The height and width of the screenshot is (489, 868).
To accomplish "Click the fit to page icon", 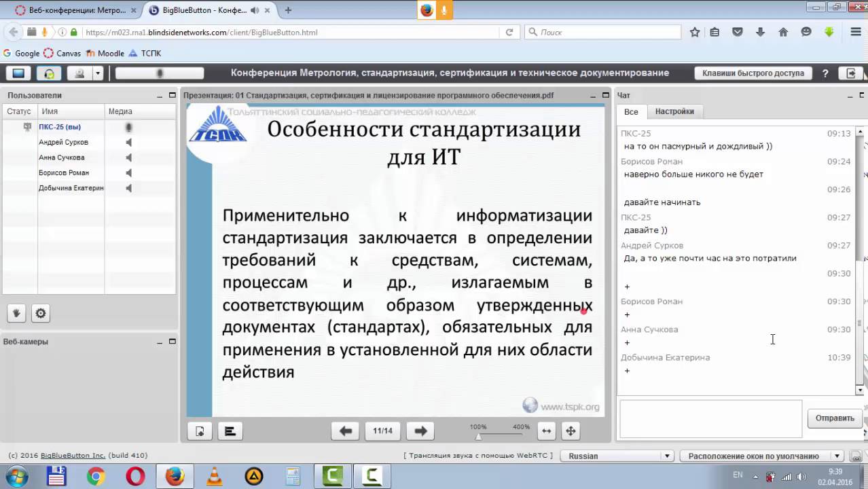I will pyautogui.click(x=571, y=431).
